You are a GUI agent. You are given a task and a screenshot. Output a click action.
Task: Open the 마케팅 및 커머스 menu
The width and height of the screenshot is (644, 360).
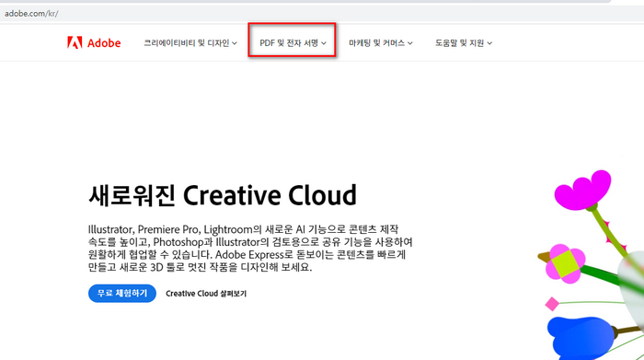(380, 42)
